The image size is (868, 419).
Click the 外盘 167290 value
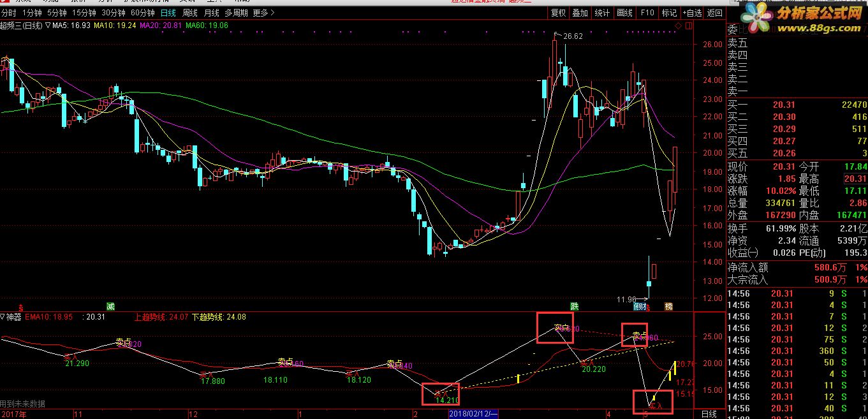point(779,216)
